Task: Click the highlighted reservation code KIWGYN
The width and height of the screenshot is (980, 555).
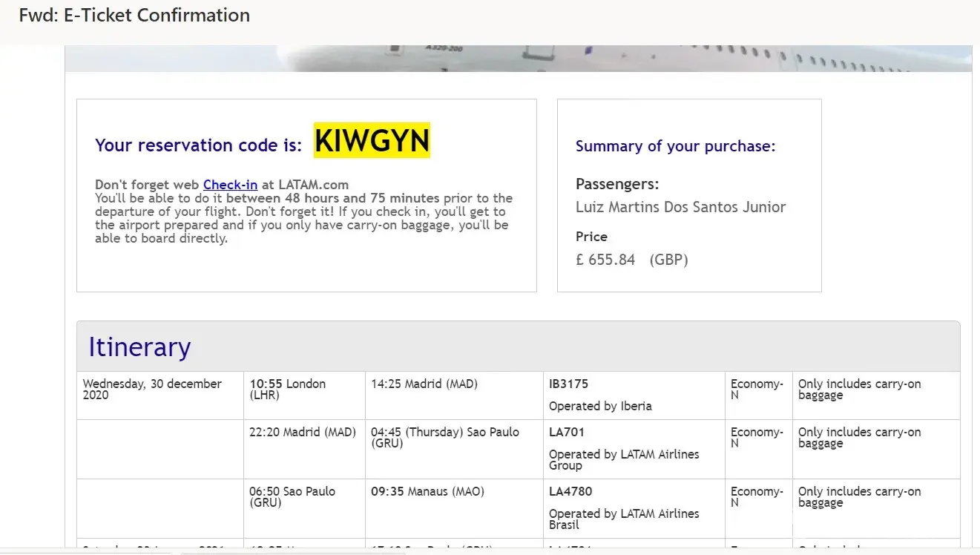Action: click(x=372, y=140)
